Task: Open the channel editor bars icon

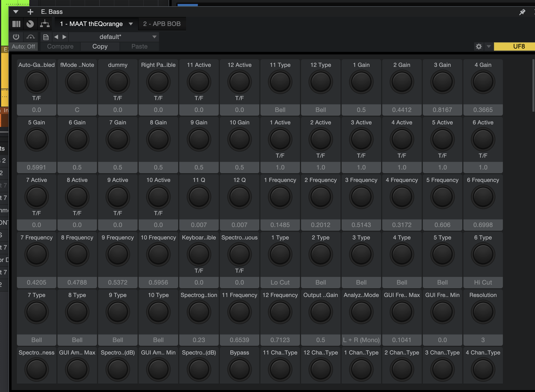Action: click(x=16, y=24)
